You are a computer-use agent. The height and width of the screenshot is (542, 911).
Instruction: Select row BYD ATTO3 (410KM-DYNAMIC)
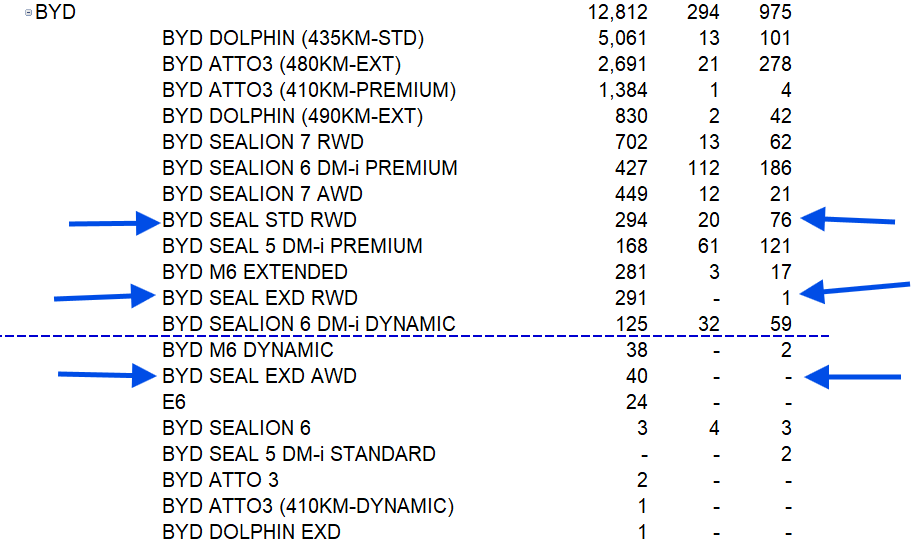308,507
